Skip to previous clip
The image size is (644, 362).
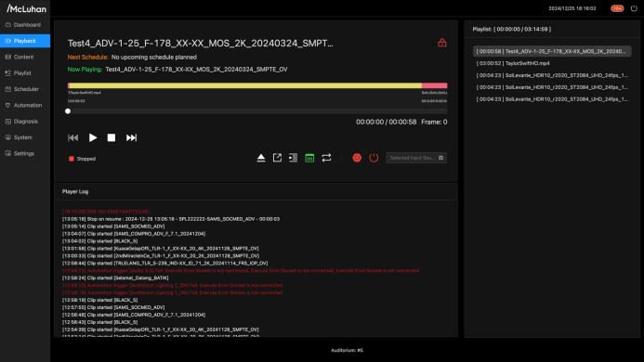click(72, 137)
